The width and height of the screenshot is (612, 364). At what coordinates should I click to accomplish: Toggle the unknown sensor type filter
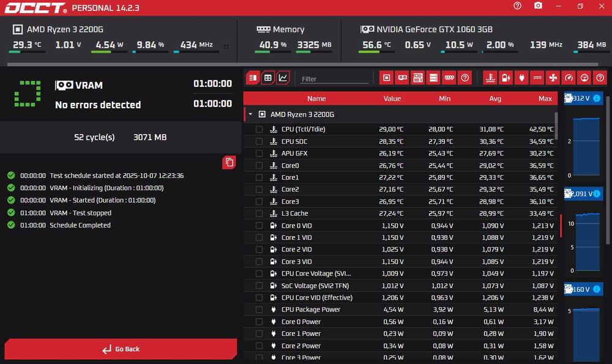point(600,78)
